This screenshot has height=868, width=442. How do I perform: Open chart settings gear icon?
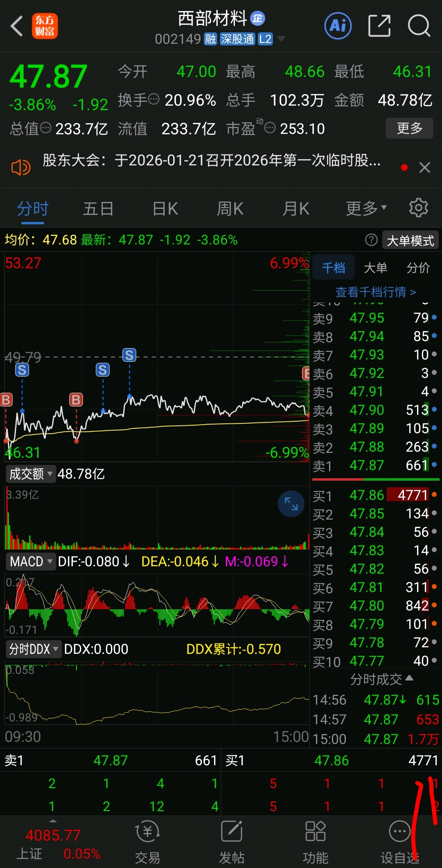coord(418,208)
